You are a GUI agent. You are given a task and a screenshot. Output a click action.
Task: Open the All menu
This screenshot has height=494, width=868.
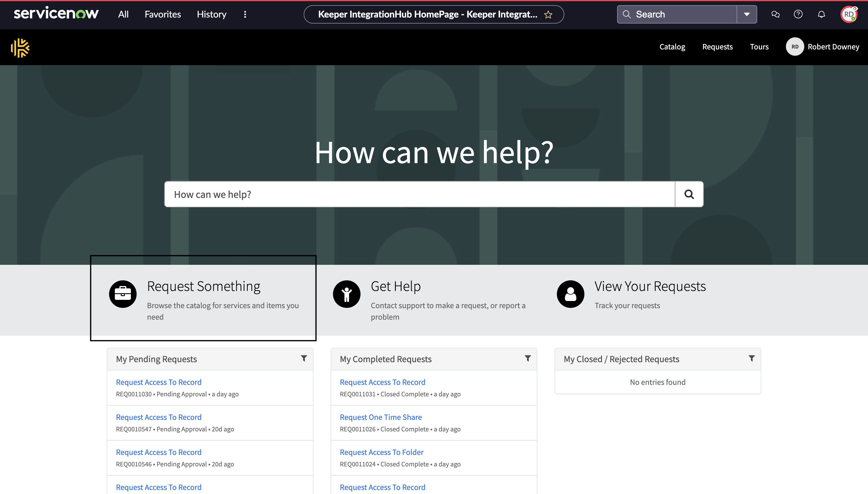[123, 14]
